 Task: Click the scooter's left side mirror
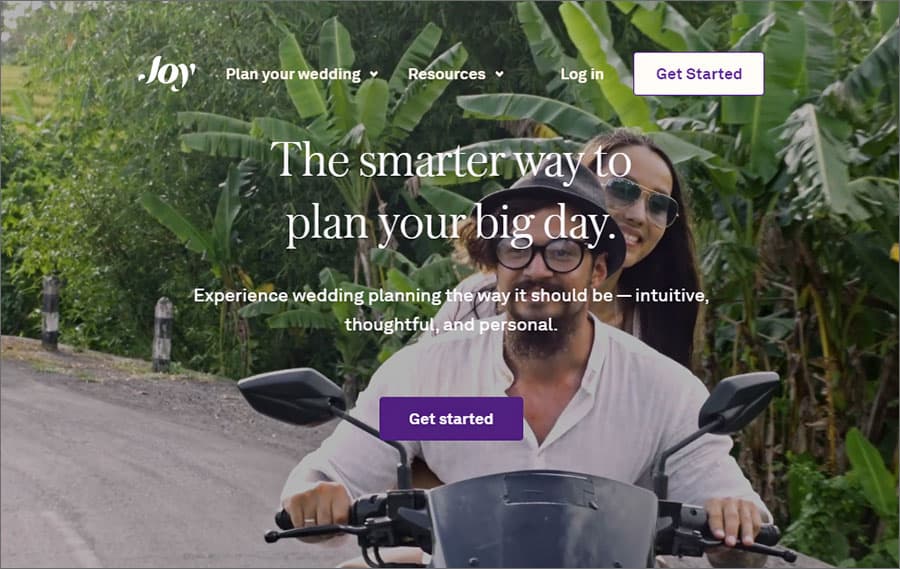click(x=291, y=397)
